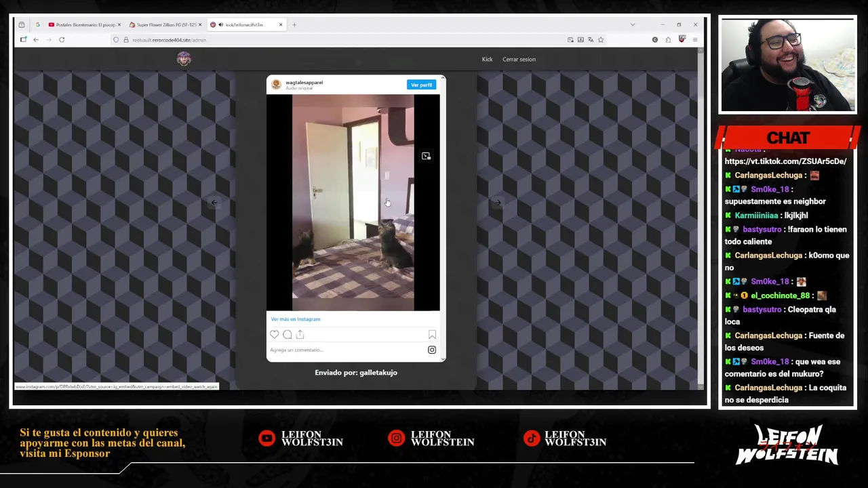Click the YouTube Leifon Wolfst3in badge
This screenshot has height=488, width=868.
(x=301, y=439)
